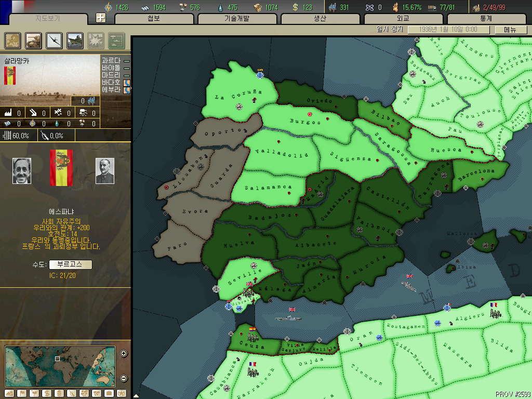Click the 부르고스 capital button
532x399 pixels.
tap(70, 264)
